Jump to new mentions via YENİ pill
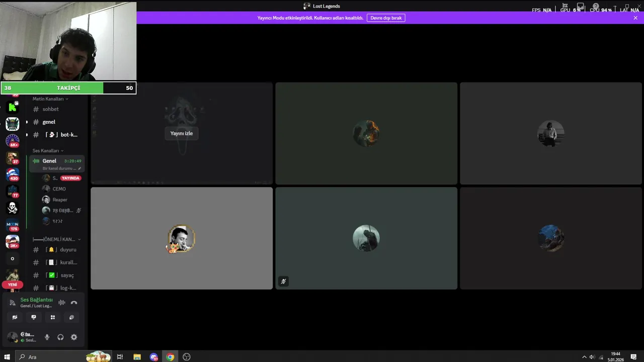Image resolution: width=644 pixels, height=362 pixels. [x=13, y=285]
